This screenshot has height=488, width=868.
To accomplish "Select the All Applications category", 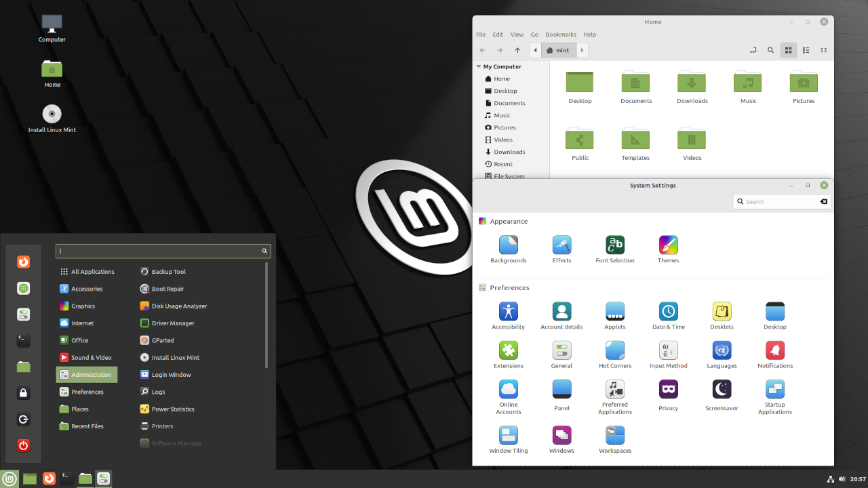I will click(x=87, y=272).
